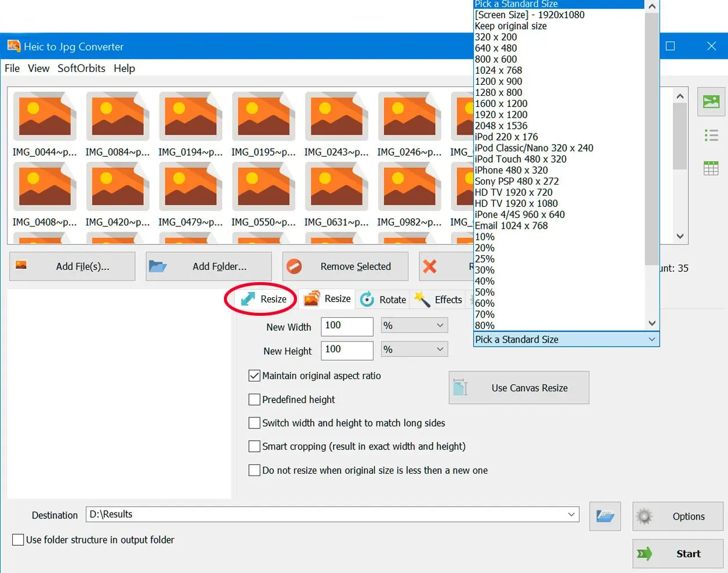Viewport: 728px width, 573px height.
Task: Enable Predefined height checkbox
Action: [x=254, y=399]
